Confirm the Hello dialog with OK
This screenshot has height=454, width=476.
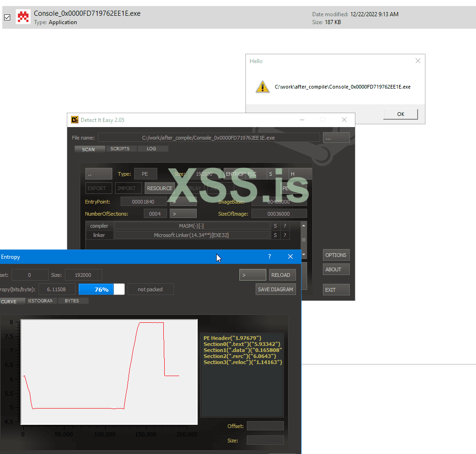pos(400,114)
